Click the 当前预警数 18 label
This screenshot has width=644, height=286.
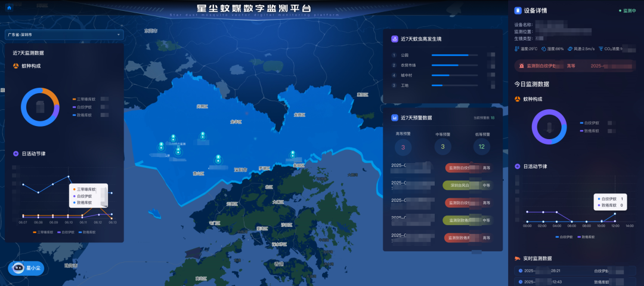point(484,118)
